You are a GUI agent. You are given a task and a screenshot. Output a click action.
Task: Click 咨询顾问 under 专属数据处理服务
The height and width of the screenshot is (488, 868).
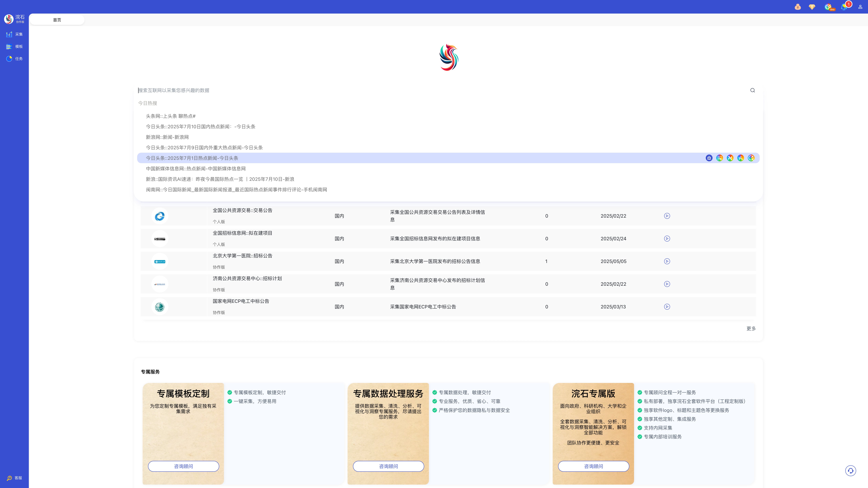click(x=388, y=466)
